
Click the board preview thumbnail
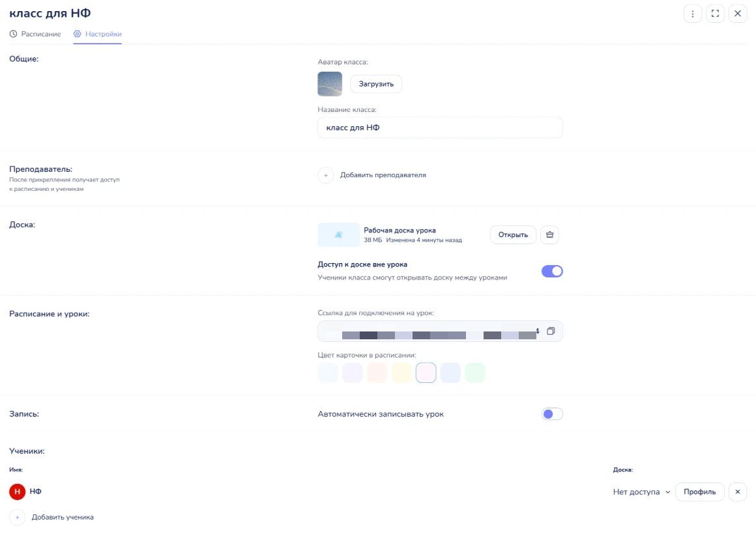338,234
